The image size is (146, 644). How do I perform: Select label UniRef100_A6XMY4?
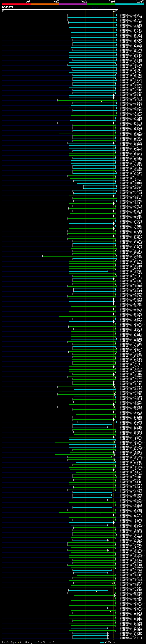coord(131,37)
